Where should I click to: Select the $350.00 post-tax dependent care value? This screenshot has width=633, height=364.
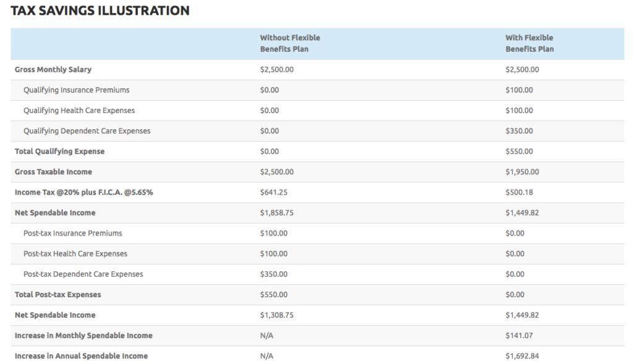pyautogui.click(x=274, y=274)
